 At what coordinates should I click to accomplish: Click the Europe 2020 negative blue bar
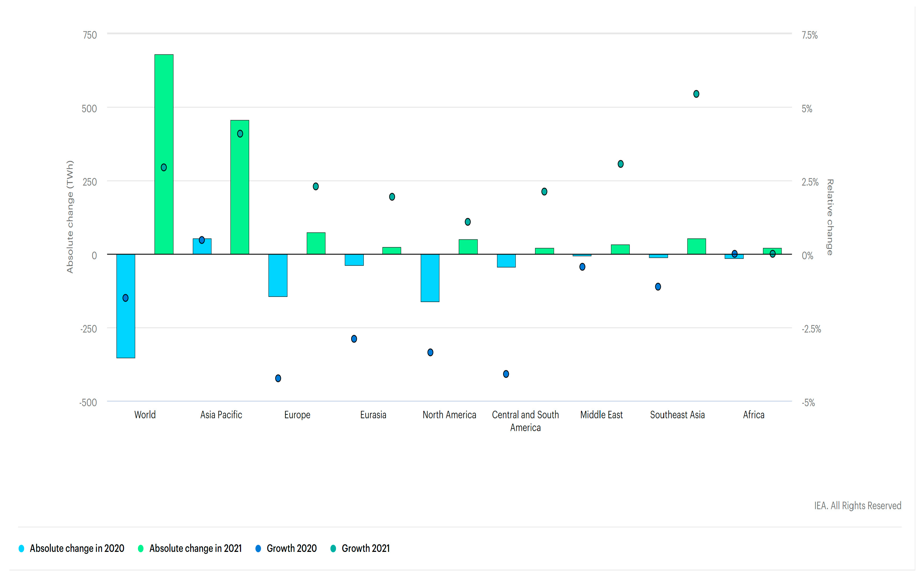tap(278, 275)
